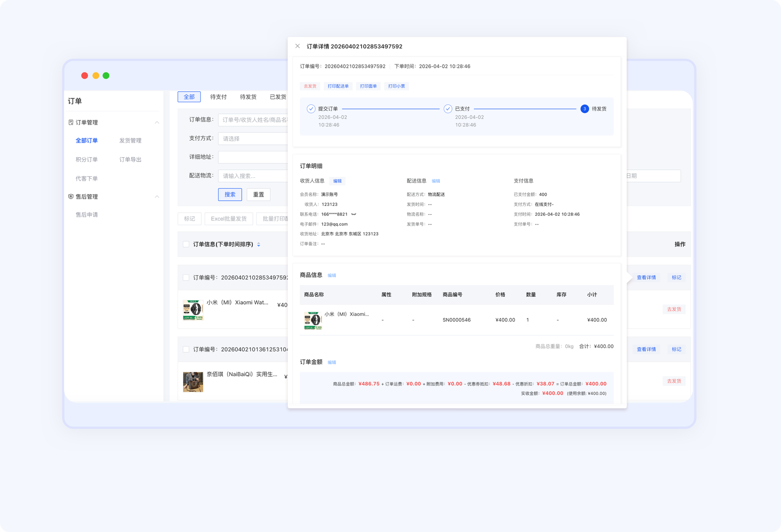Open the 支付方式 dropdown
The width and height of the screenshot is (781, 532).
[253, 139]
